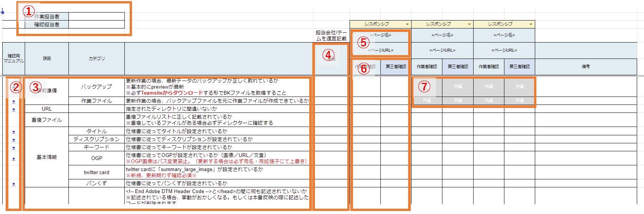Click the empty field beside 確認担当者
The image size is (644, 214).
click(x=97, y=24)
